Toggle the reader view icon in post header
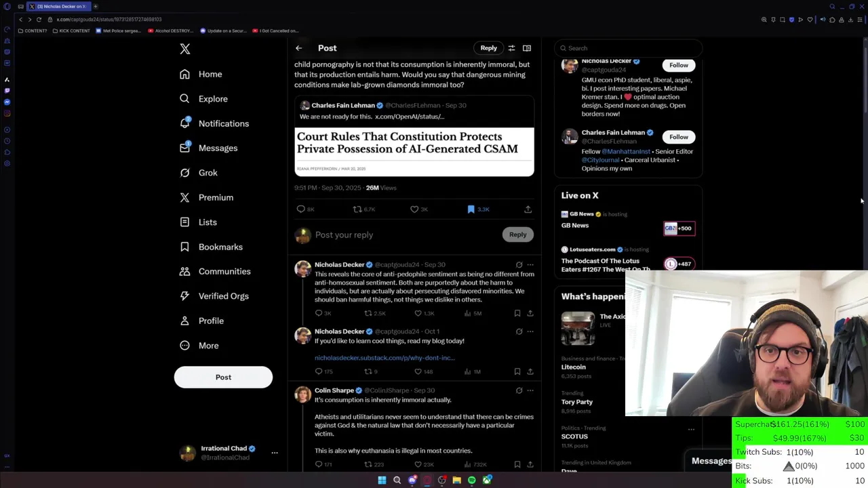 [x=527, y=48]
